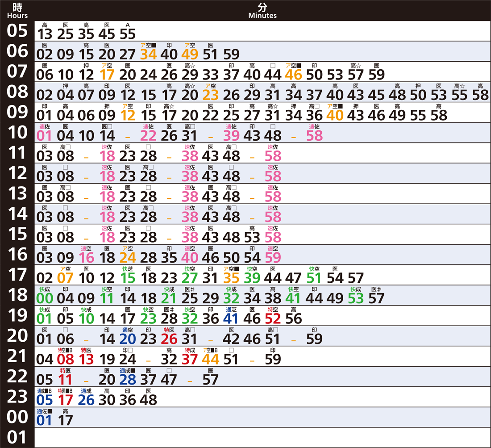This screenshot has width=491, height=448.
Task: Click the red 26 in the 20 row
Action: tap(169, 339)
